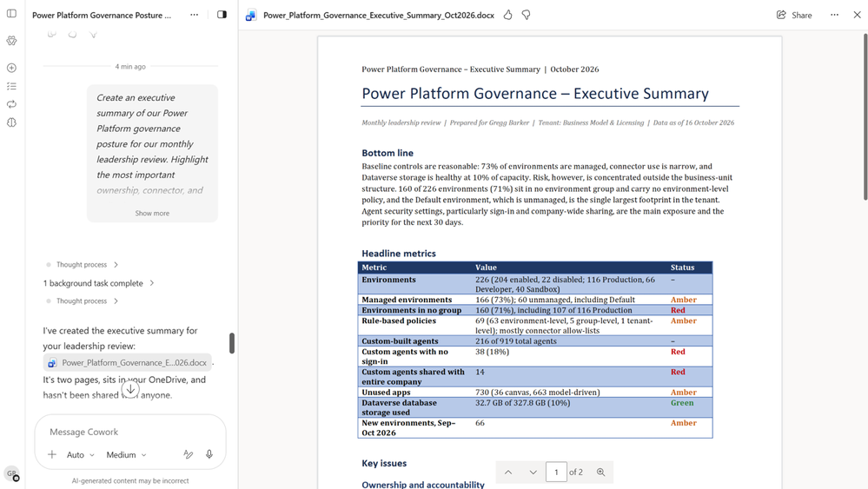Image resolution: width=868 pixels, height=489 pixels.
Task: Click the microphone dictation icon
Action: pos(209,454)
